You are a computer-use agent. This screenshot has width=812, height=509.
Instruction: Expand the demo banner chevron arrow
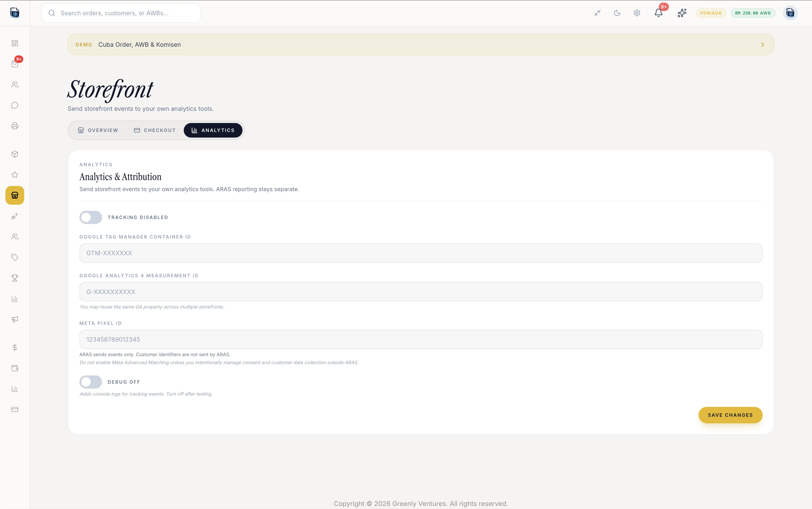click(x=762, y=45)
